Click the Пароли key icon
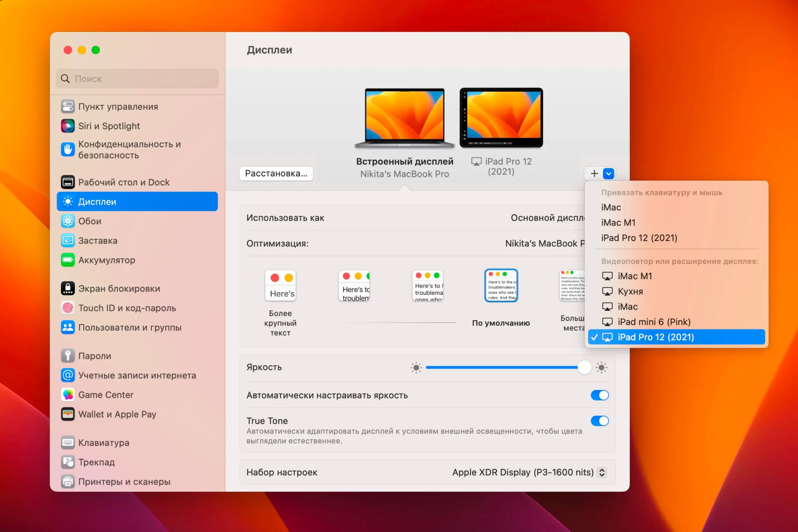The image size is (798, 532). coord(68,356)
